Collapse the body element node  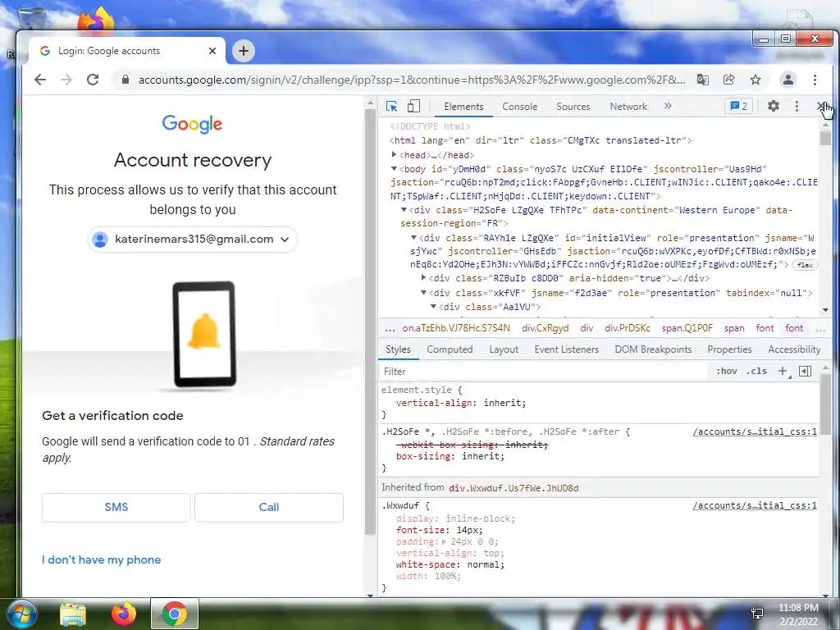coord(395,169)
